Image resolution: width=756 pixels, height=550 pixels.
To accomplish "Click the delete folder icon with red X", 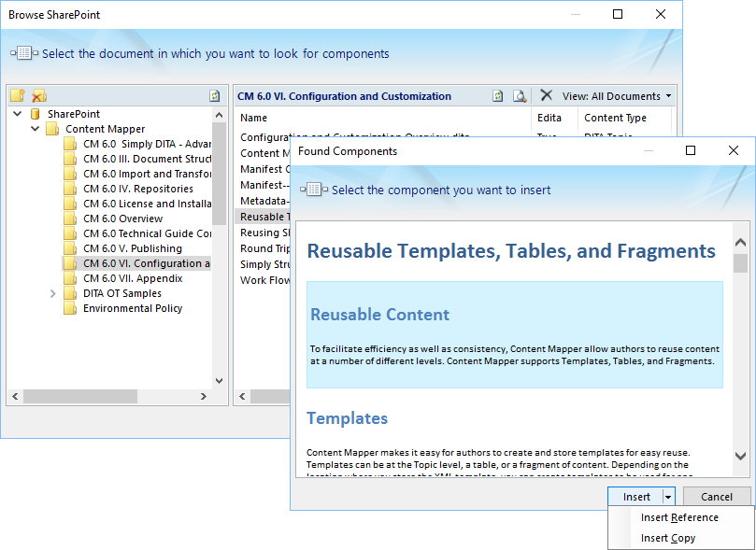I will 39,96.
